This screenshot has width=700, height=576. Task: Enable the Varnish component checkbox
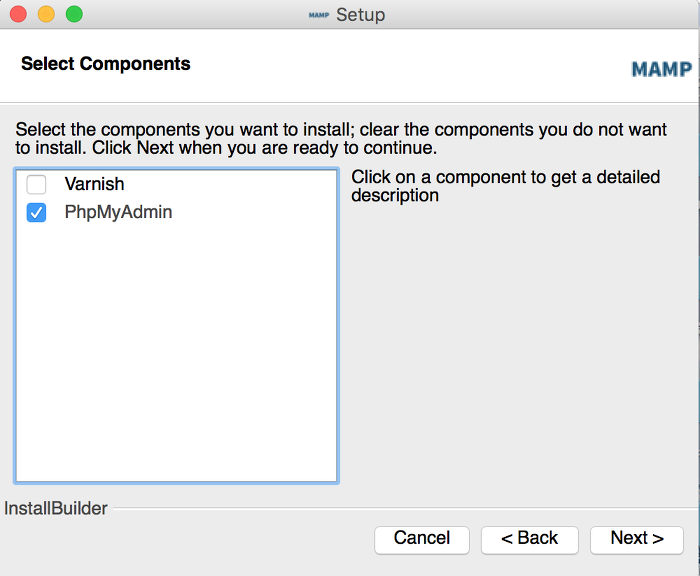click(x=36, y=184)
